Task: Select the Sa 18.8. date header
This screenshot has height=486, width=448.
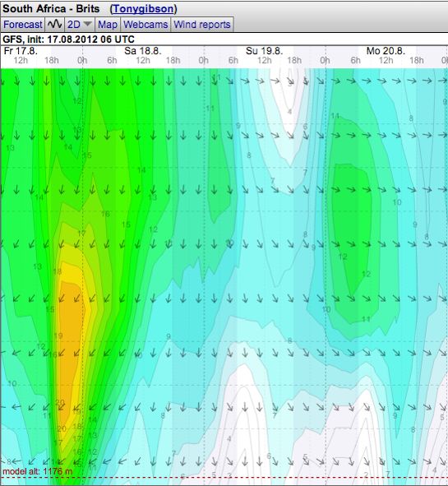Action: 143,50
